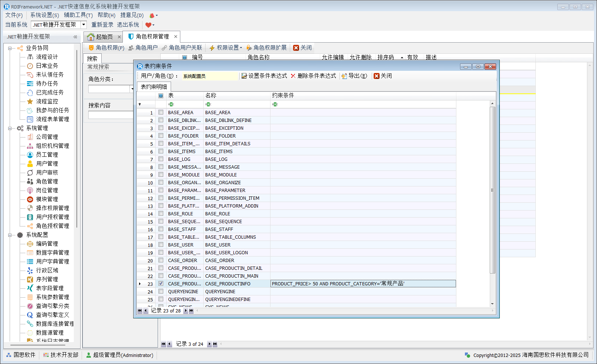Click the constraint table vertical scrollbar
597x364 pixels.
pyautogui.click(x=492, y=190)
